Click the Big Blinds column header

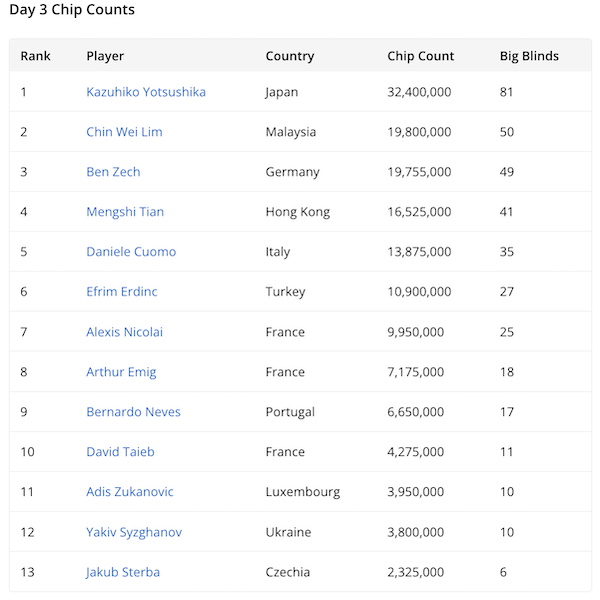point(529,56)
